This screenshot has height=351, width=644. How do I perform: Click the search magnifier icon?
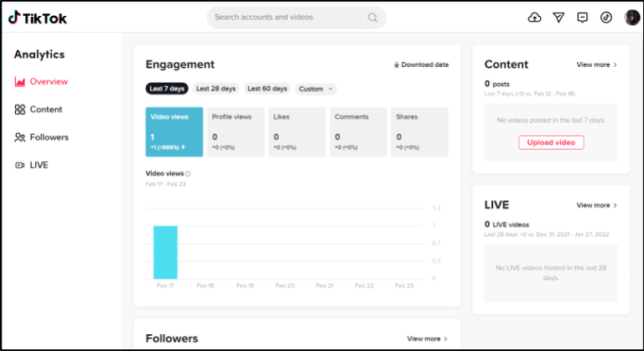pyautogui.click(x=372, y=18)
